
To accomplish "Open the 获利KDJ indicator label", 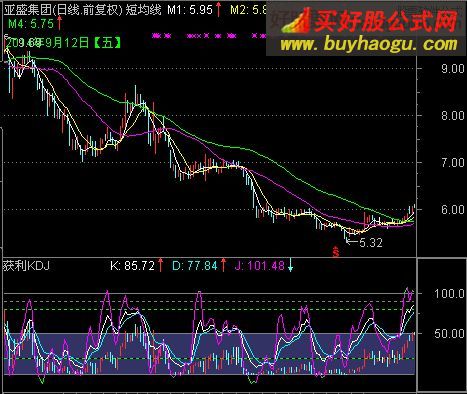I will (x=26, y=266).
